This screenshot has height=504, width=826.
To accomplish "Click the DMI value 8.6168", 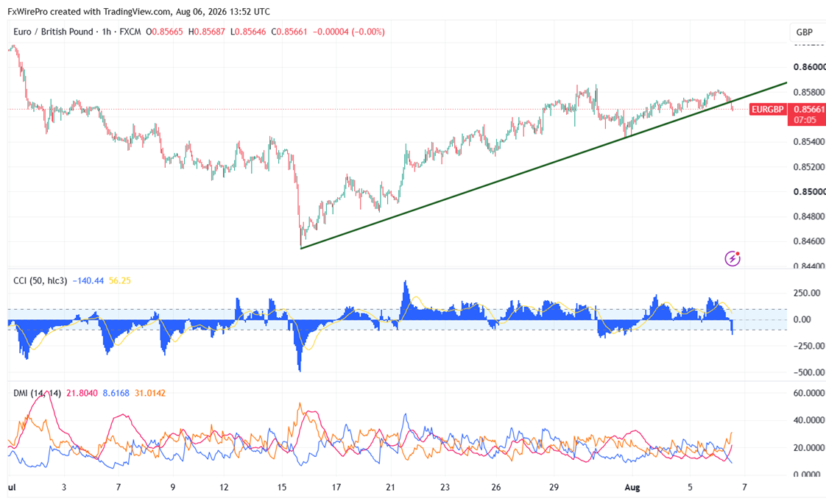I will (116, 393).
